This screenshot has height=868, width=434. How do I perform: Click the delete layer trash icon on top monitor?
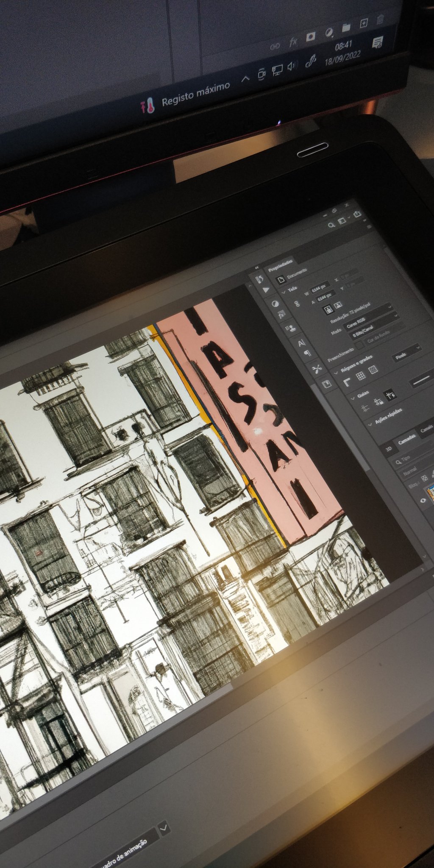coord(380,19)
